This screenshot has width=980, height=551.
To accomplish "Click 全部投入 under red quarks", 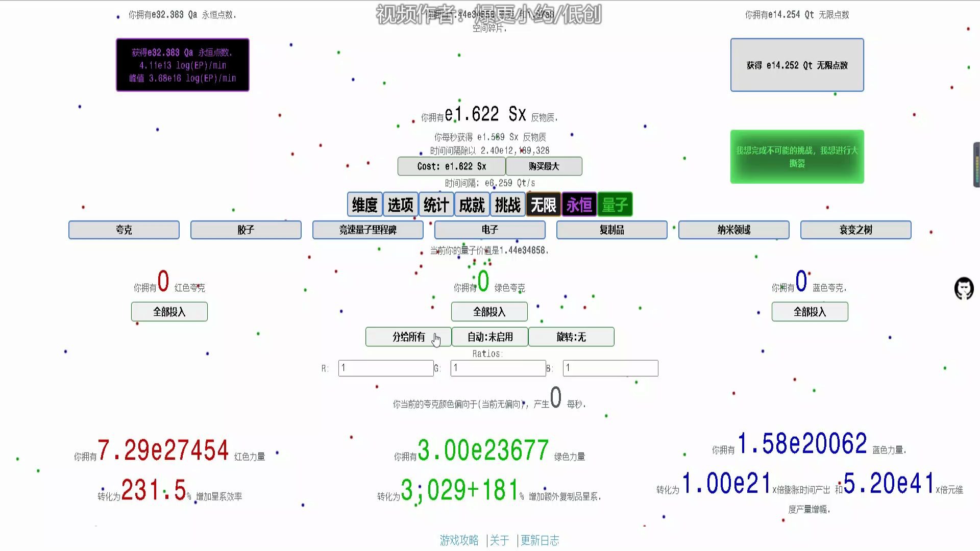I will (x=169, y=312).
